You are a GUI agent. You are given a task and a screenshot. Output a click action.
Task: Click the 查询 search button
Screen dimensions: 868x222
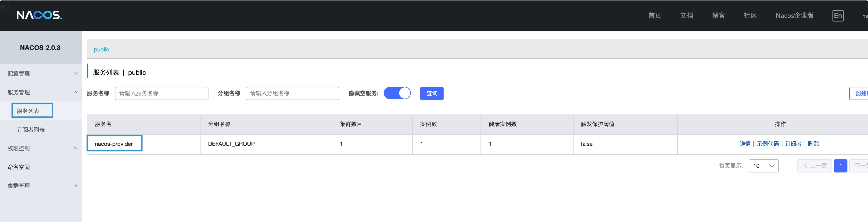432,93
